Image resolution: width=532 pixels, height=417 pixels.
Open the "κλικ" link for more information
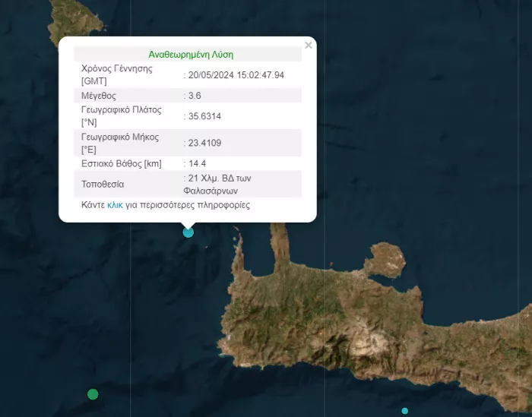(x=115, y=205)
